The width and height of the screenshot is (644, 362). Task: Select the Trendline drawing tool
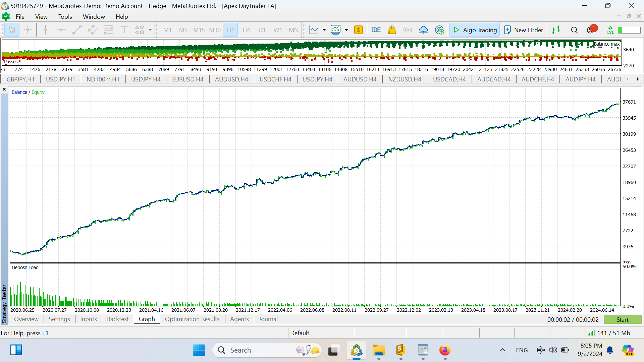click(x=77, y=29)
